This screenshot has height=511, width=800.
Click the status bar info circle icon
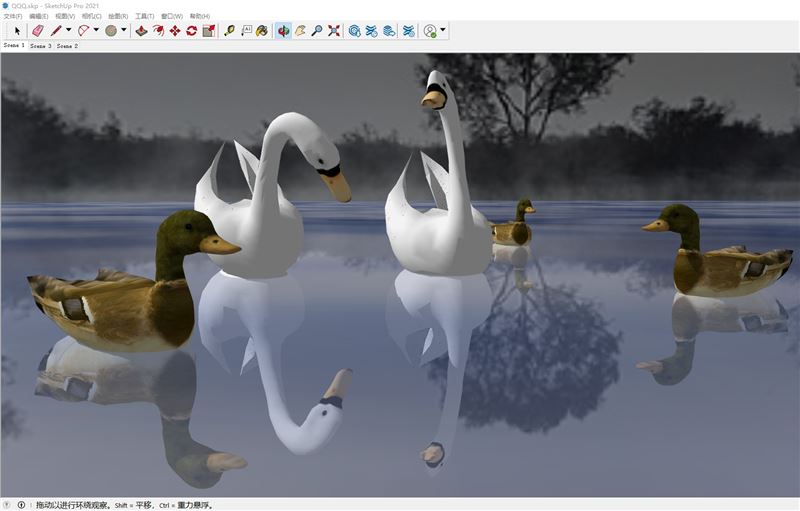[21, 505]
